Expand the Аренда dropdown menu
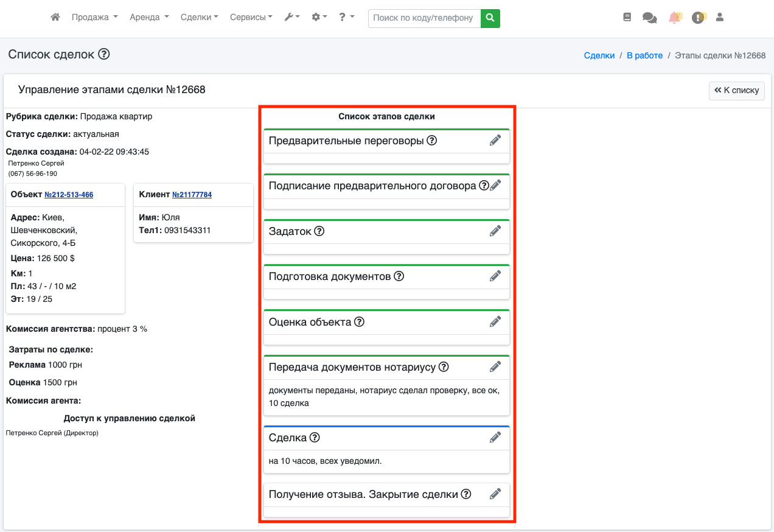Screen dimensions: 774x532 coord(149,18)
